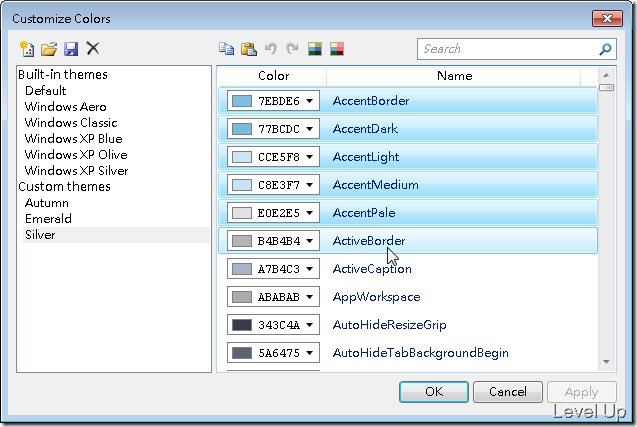This screenshot has width=637, height=427.
Task: Click the AppWorkspace name text
Action: 376,297
